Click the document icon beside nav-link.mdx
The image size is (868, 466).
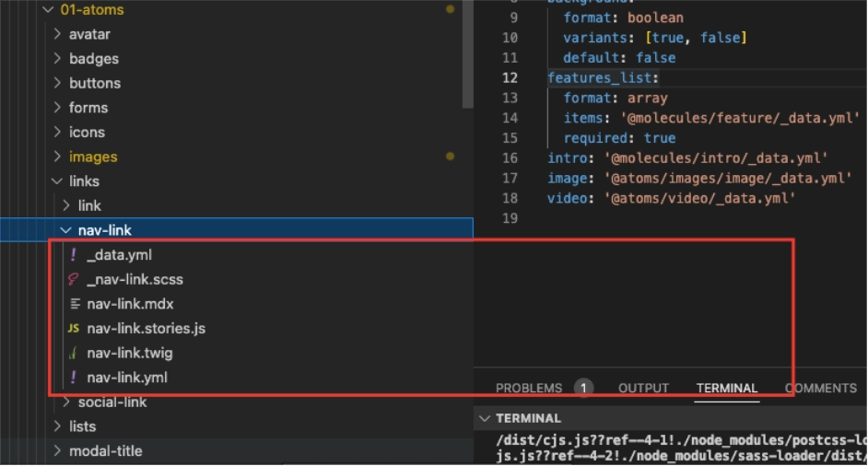click(x=76, y=304)
